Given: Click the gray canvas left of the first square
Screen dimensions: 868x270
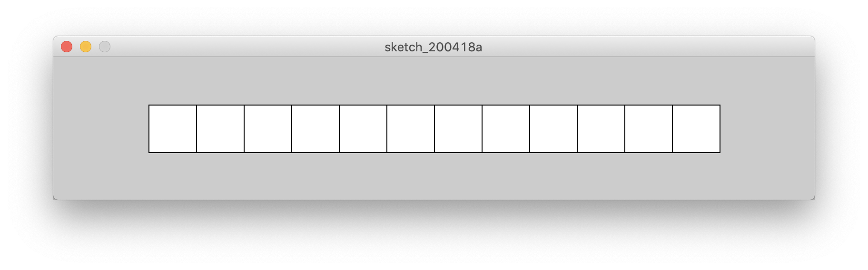Looking at the screenshot, I should pos(101,129).
